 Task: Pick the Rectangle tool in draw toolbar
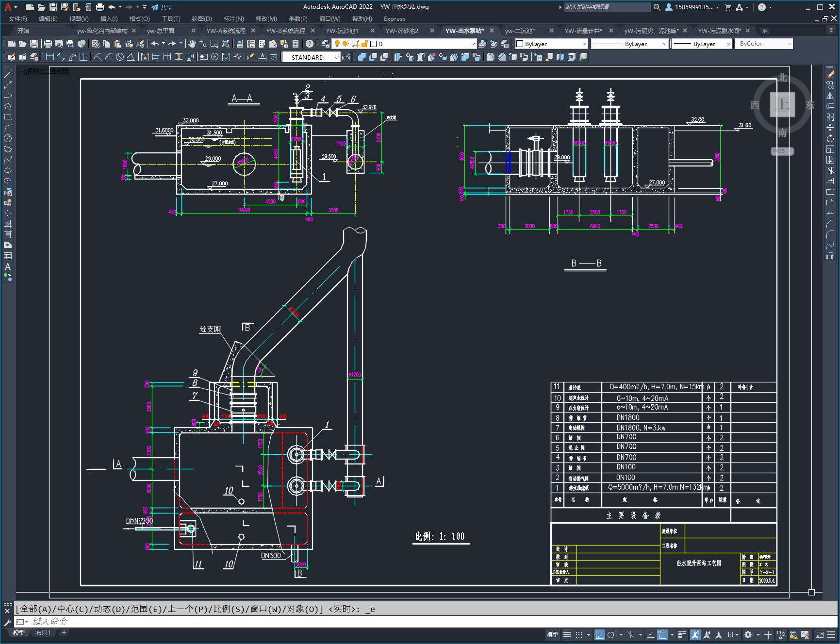click(8, 117)
